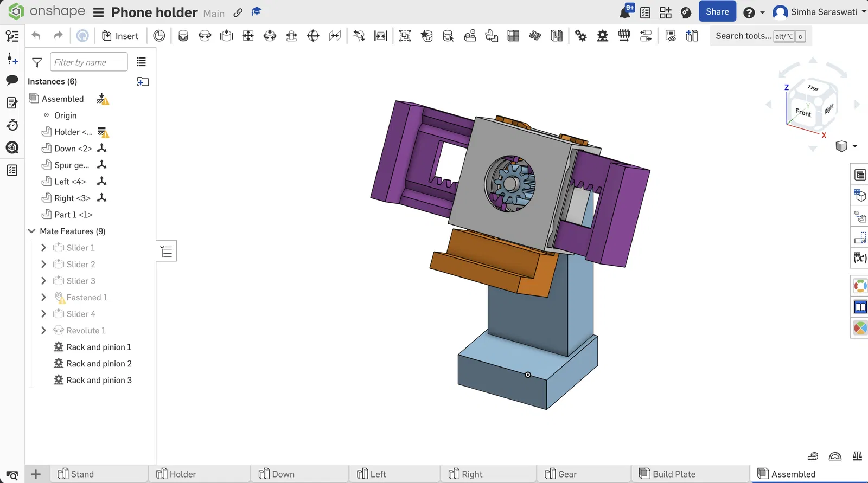Viewport: 868px width, 483px height.
Task: Click the Undo arrow in the toolbar
Action: 36,36
